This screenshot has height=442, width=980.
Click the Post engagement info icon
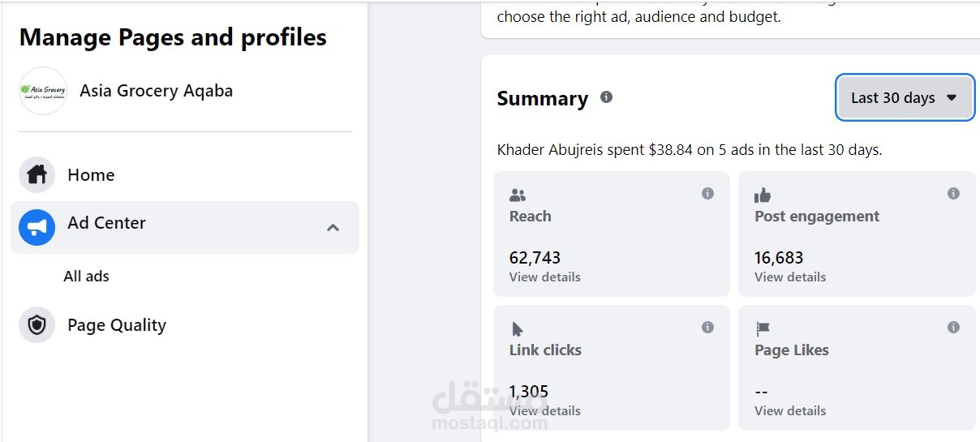tap(953, 194)
